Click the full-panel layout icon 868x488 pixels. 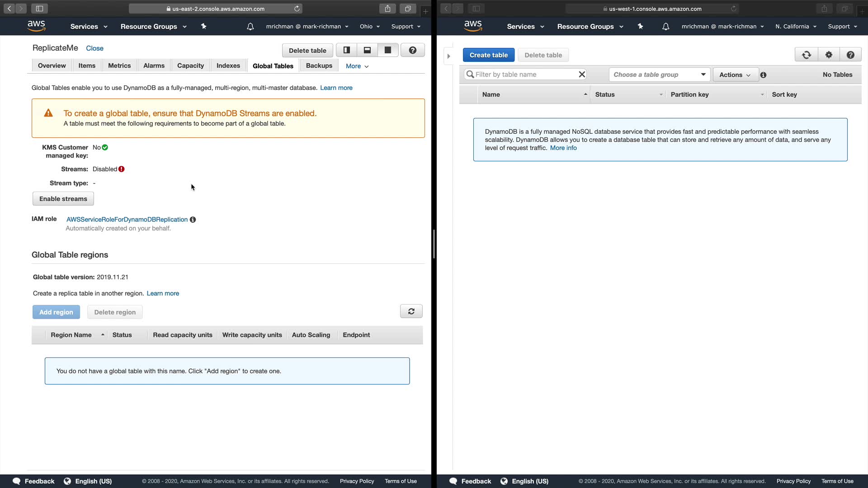(x=388, y=50)
